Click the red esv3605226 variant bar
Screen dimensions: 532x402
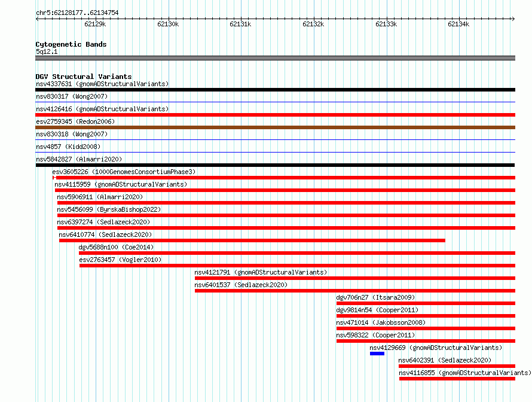(x=284, y=178)
